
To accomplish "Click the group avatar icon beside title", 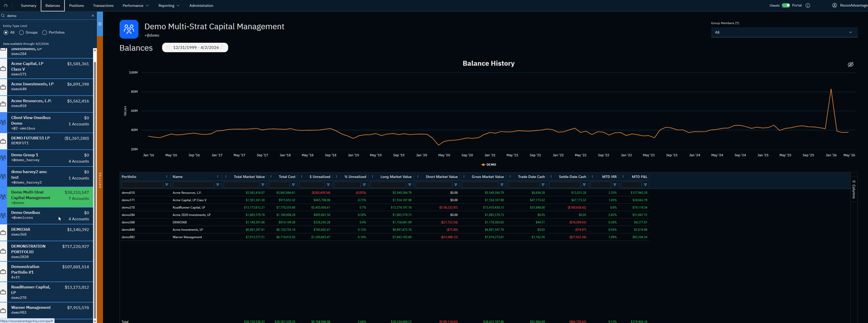I will (129, 29).
